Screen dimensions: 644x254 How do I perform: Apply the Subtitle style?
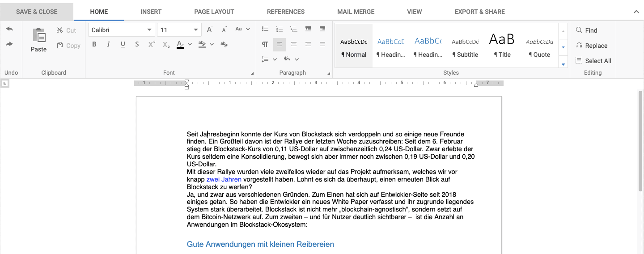(x=465, y=46)
